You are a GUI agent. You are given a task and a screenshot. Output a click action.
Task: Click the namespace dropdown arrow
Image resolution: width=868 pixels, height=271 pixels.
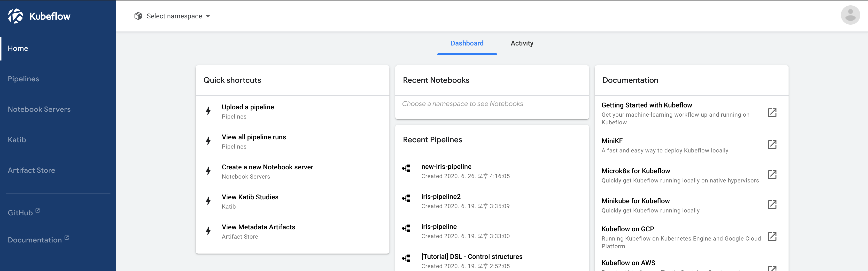coord(208,16)
